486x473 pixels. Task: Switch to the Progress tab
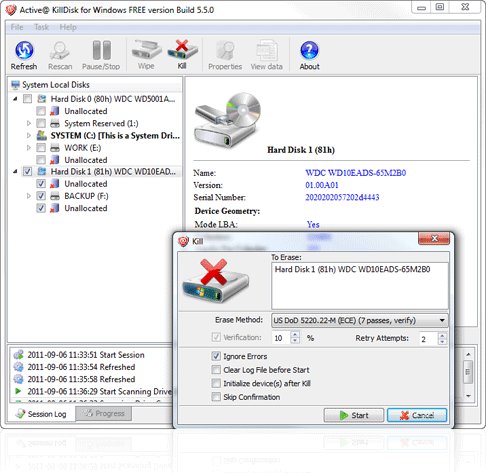coord(104,414)
